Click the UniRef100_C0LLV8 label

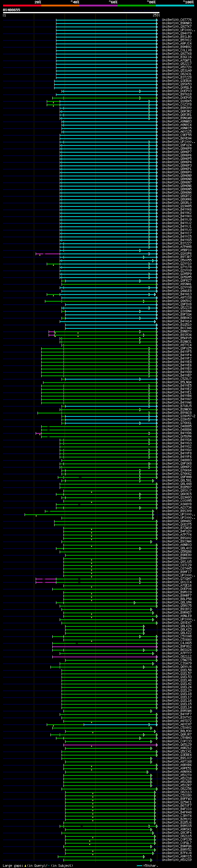pos(177,50)
